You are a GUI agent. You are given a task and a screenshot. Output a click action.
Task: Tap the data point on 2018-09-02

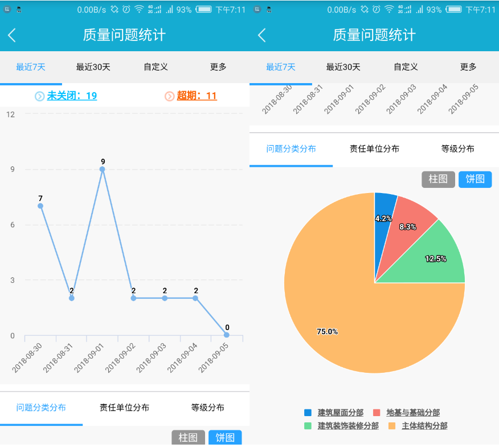(x=133, y=298)
